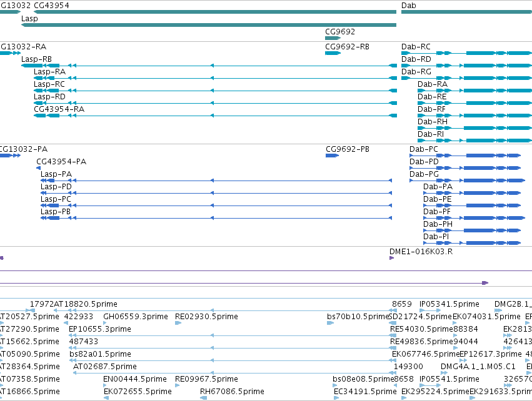Select the Dab-RF transcript label
The width and height of the screenshot is (532, 401).
[x=431, y=109]
